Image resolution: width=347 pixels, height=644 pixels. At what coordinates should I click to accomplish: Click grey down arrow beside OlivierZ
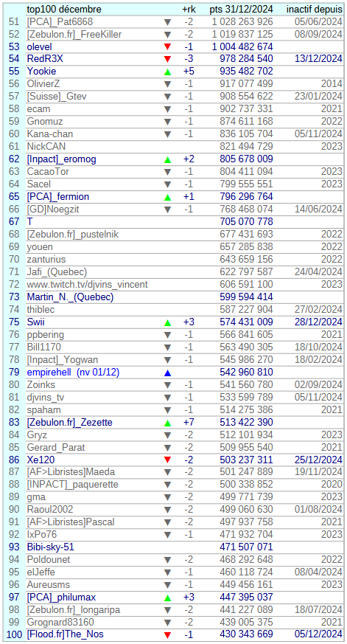[x=167, y=85]
